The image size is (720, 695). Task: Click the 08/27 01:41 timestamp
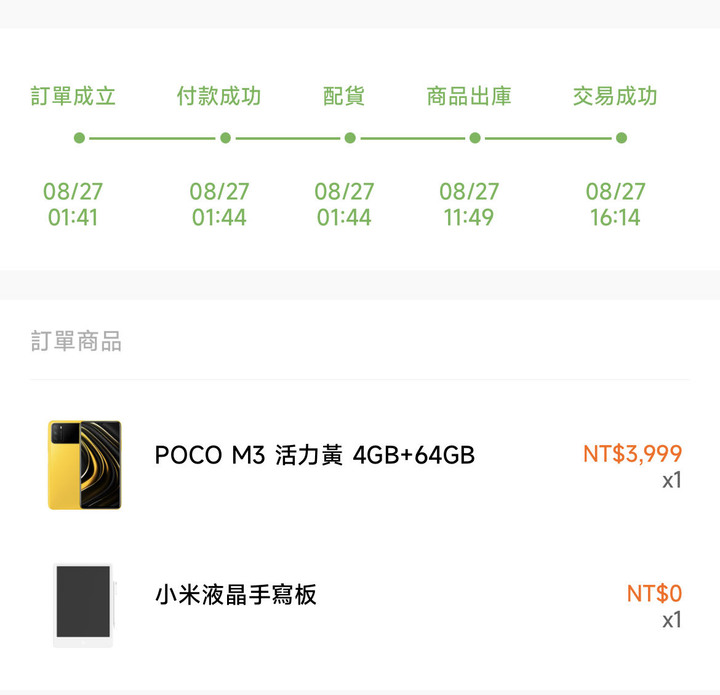pos(73,204)
